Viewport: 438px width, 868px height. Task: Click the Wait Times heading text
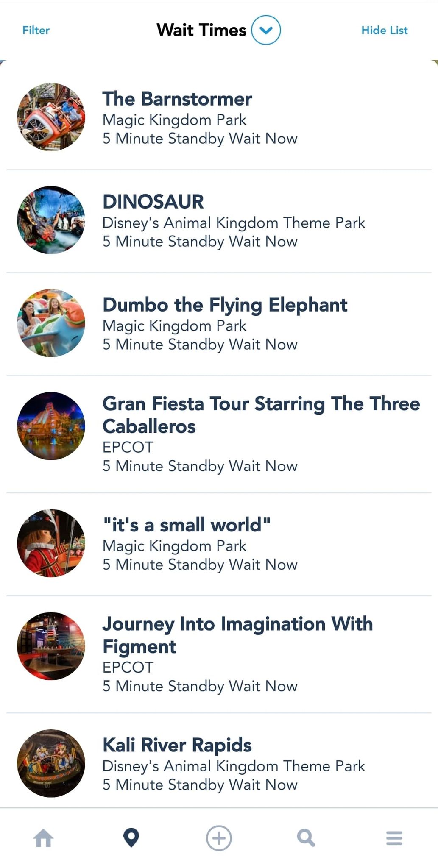(201, 30)
